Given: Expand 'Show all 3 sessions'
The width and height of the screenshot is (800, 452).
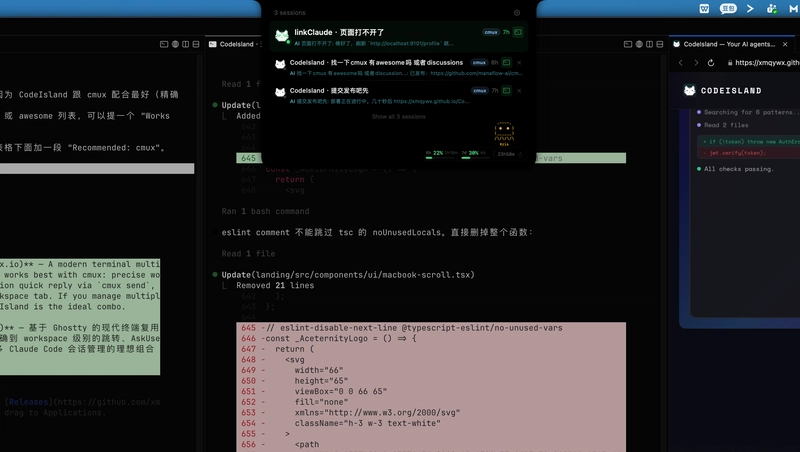Looking at the screenshot, I should coord(398,116).
